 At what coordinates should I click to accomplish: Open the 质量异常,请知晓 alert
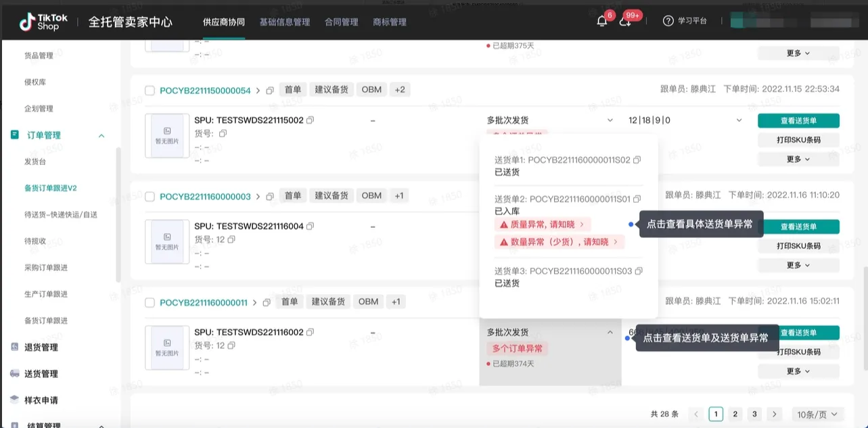(x=542, y=224)
